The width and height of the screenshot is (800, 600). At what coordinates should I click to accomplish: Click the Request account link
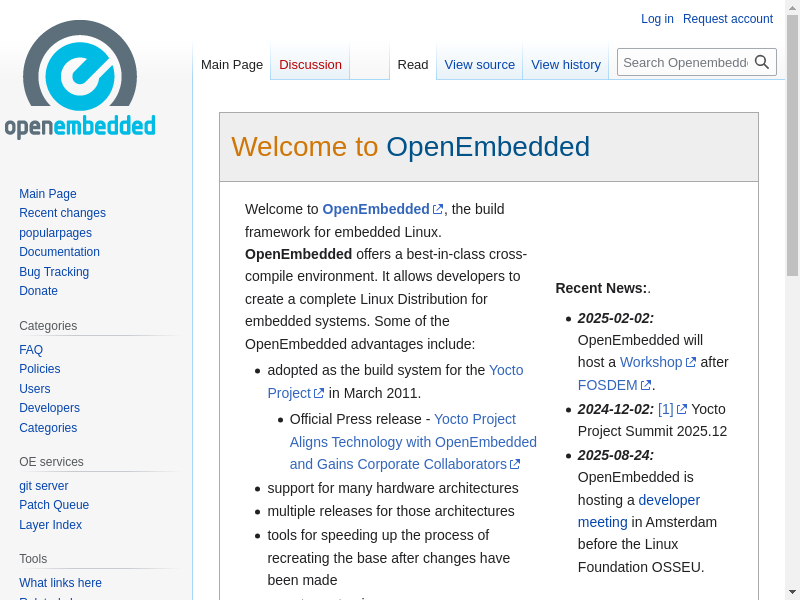coord(727,19)
